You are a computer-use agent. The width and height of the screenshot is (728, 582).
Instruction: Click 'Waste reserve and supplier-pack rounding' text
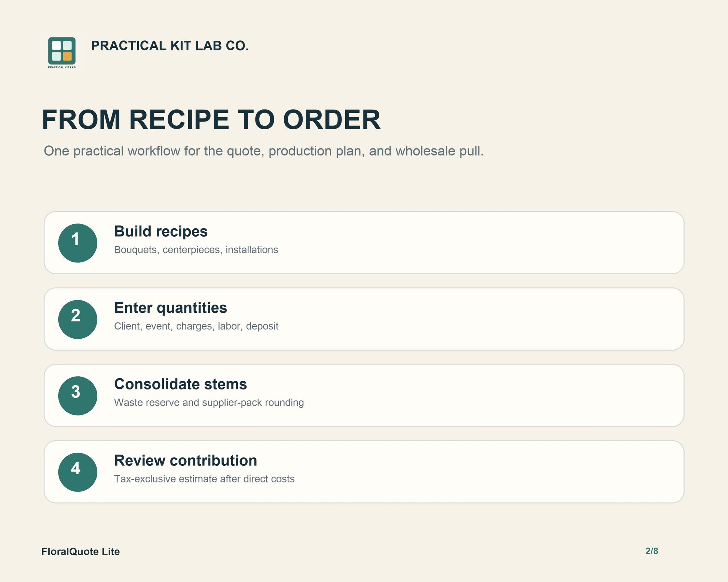(x=209, y=403)
